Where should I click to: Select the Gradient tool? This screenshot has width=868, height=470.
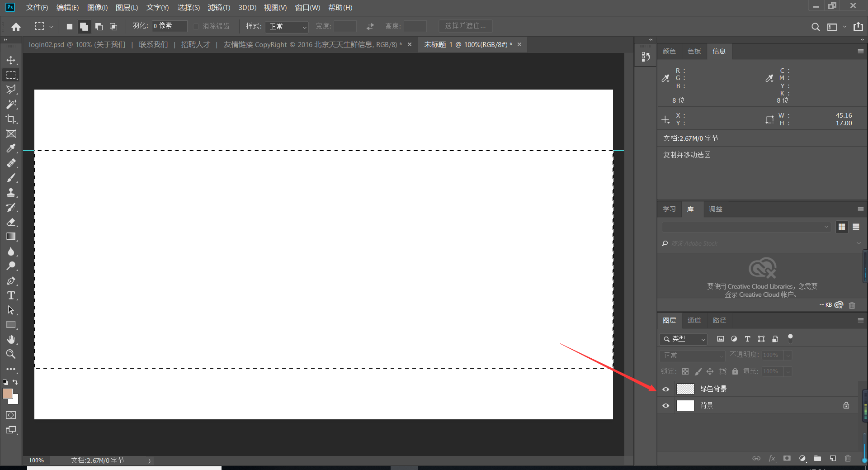pos(11,237)
